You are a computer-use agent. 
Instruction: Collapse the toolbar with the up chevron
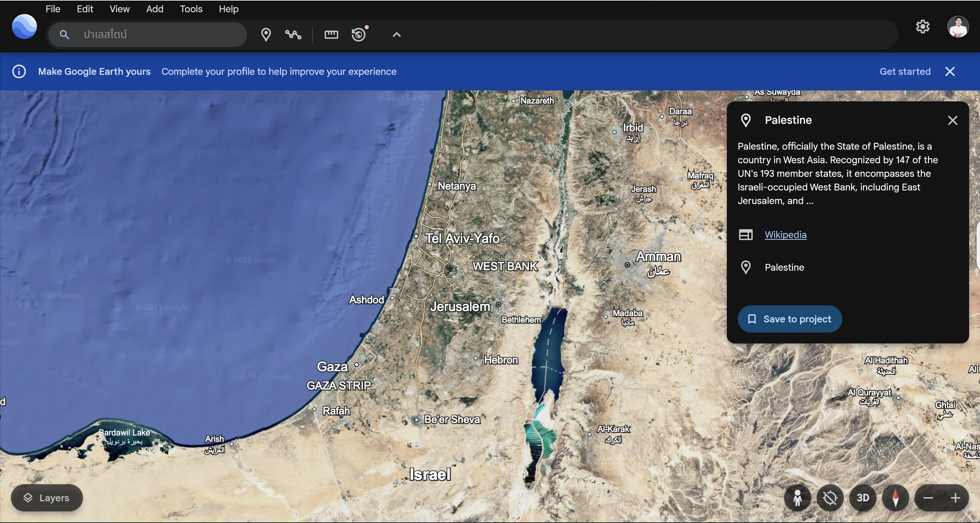tap(396, 35)
